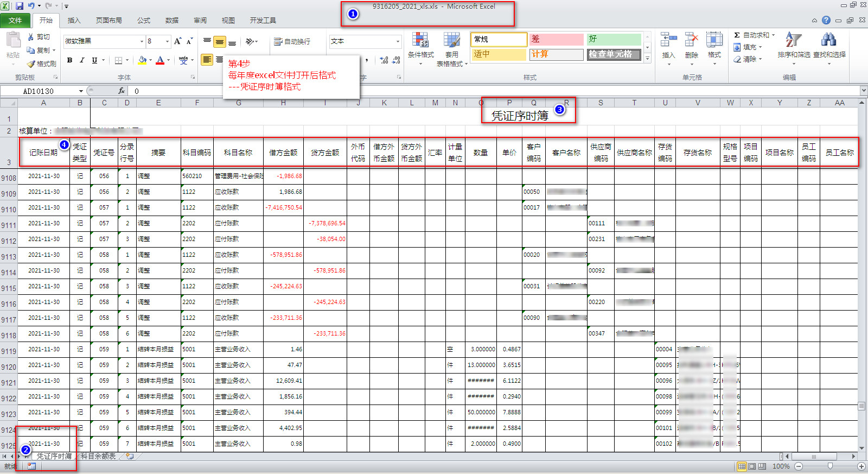Image resolution: width=868 pixels, height=474 pixels.
Task: Click the Delete cells icon
Action: tap(691, 41)
